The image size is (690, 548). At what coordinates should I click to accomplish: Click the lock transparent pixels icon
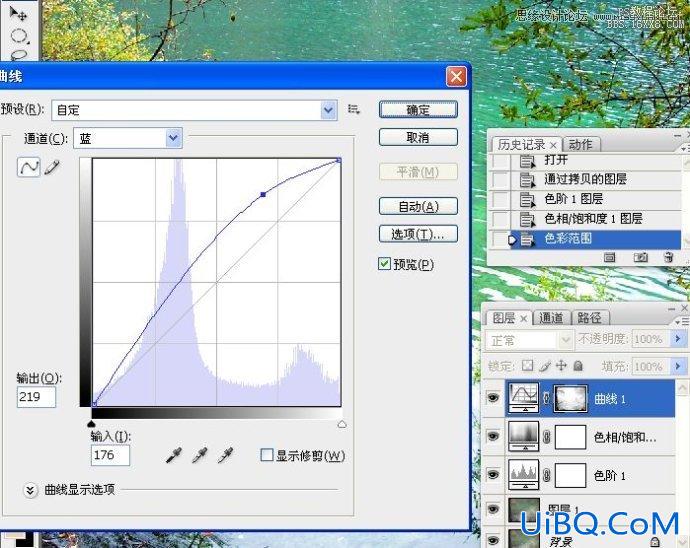(x=527, y=366)
